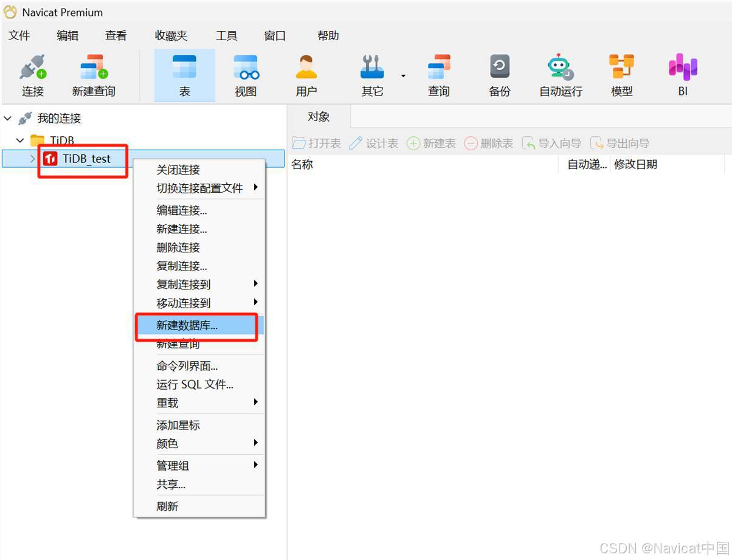Click the 其它 (Others) toolbar icon
732x560 pixels.
[x=372, y=67]
